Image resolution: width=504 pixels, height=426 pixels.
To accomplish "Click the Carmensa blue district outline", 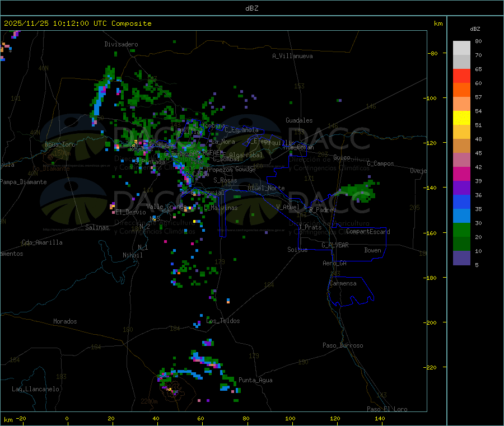I will tap(351, 292).
